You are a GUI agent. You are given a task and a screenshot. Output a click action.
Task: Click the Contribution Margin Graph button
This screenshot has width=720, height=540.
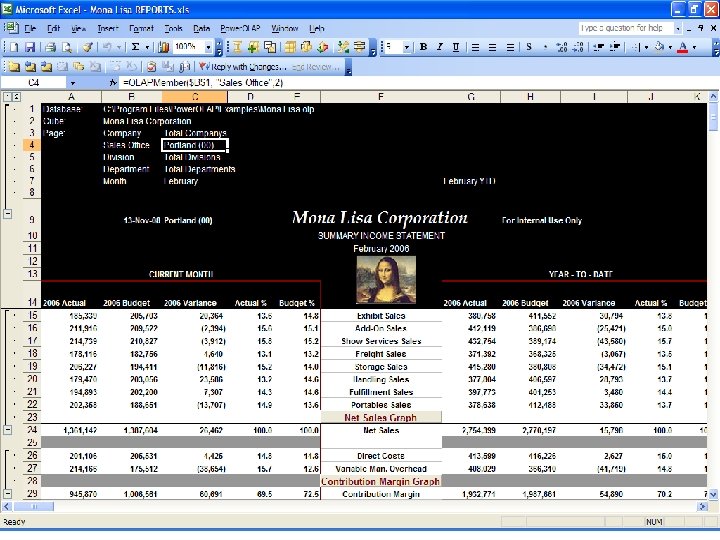pyautogui.click(x=381, y=481)
